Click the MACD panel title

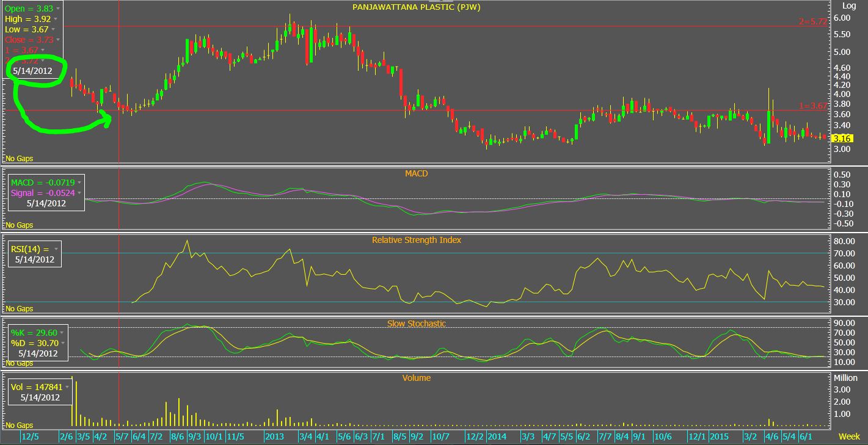(417, 173)
